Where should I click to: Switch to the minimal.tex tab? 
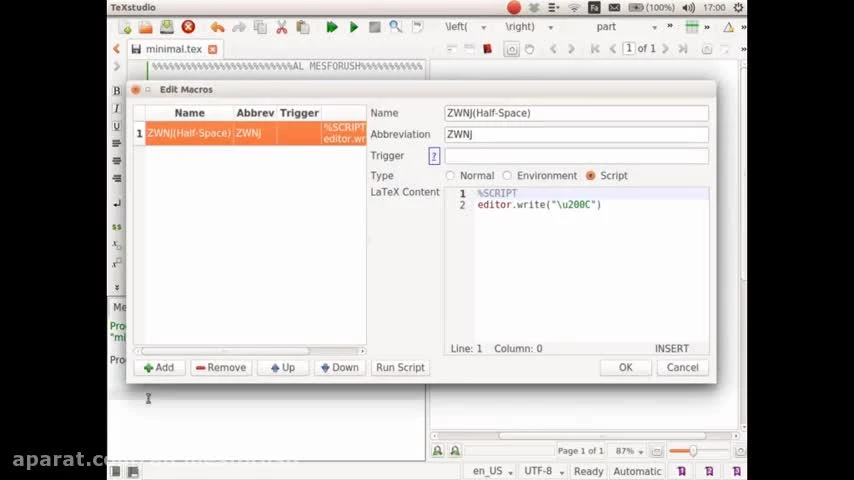(x=172, y=49)
